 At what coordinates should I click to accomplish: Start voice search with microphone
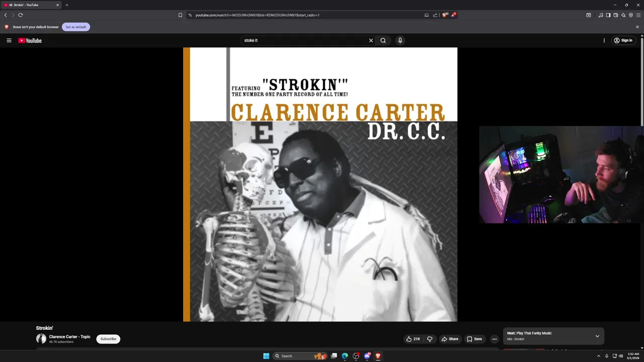400,40
